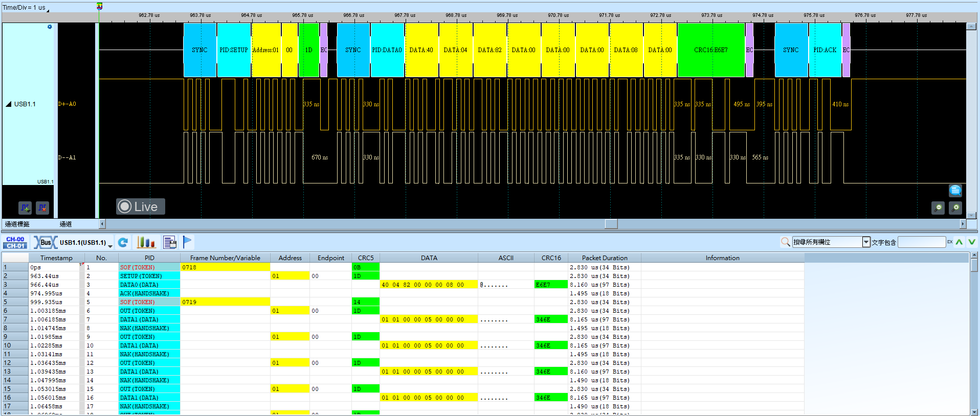Toggle the Live capture button
The width and height of the screenshot is (980, 416).
(x=140, y=206)
